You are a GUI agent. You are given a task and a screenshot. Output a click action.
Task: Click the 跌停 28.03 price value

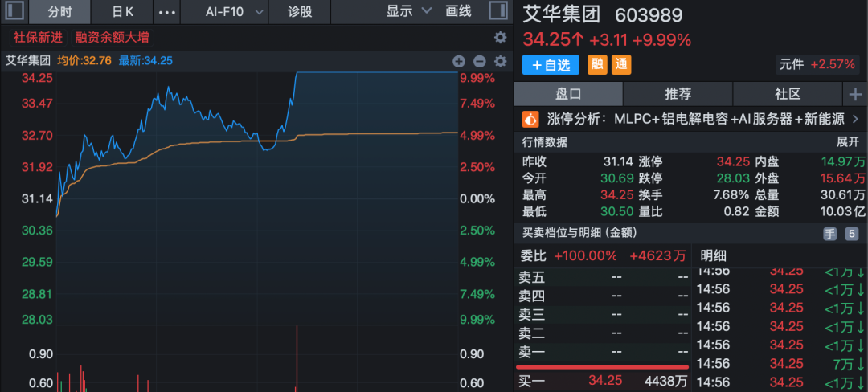coord(732,178)
